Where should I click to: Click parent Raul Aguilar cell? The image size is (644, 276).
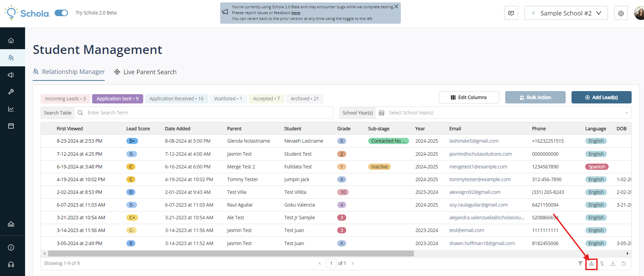point(240,205)
